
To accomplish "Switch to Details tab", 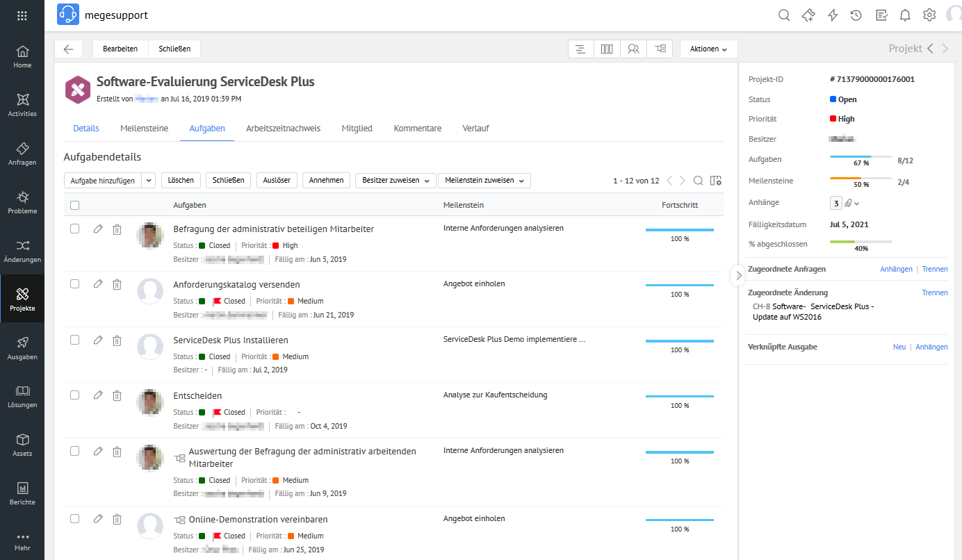I will tap(86, 129).
